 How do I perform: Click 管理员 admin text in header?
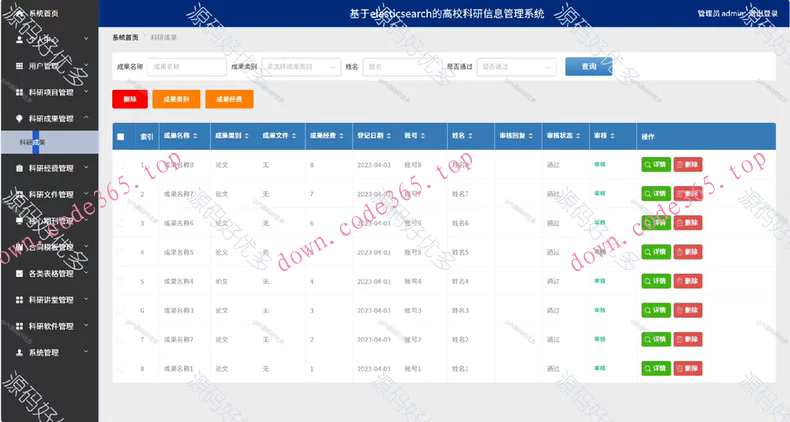(721, 14)
